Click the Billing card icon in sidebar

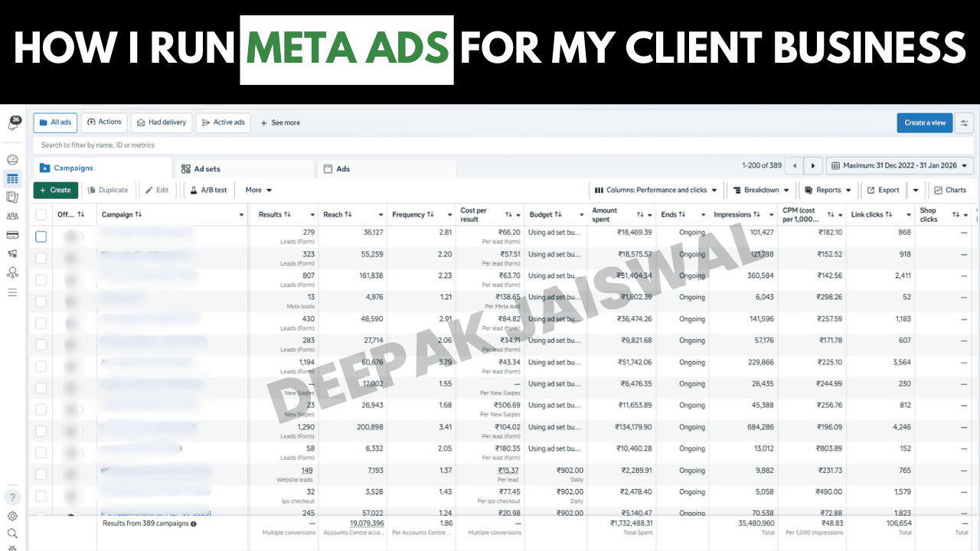tap(12, 235)
